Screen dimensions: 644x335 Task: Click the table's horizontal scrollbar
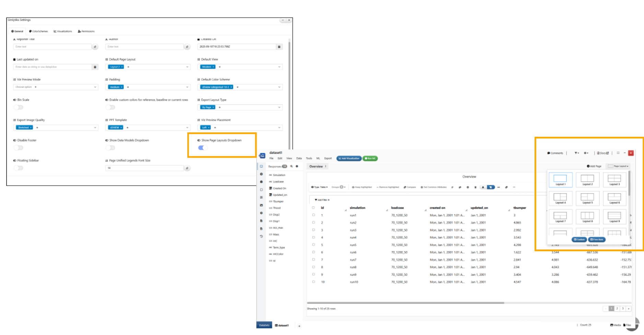click(x=406, y=303)
